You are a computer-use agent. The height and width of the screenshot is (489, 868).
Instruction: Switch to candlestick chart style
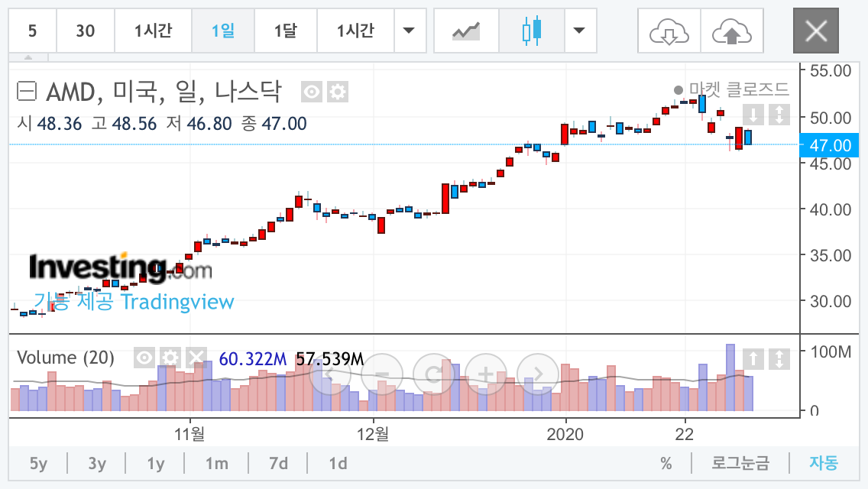pyautogui.click(x=532, y=31)
